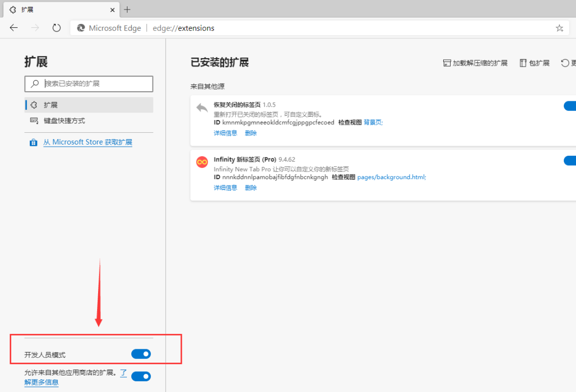
Task: Click the Infinity 新标签页 (Pro) title
Action: coord(245,159)
